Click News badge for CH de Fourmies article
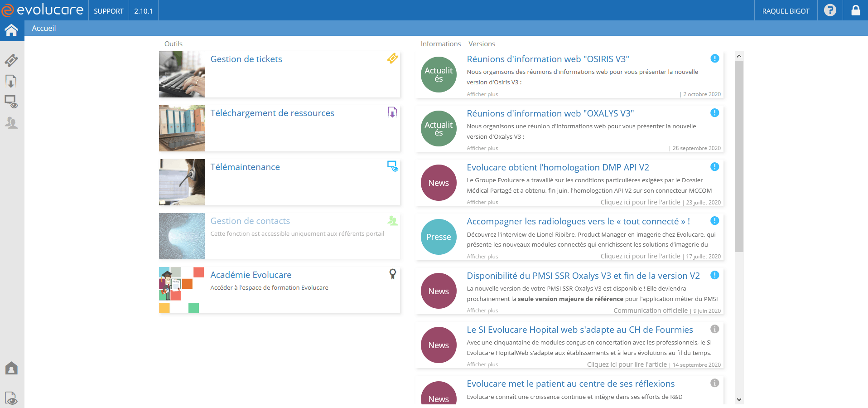Screen dimensions: 868x408 pyautogui.click(x=439, y=345)
